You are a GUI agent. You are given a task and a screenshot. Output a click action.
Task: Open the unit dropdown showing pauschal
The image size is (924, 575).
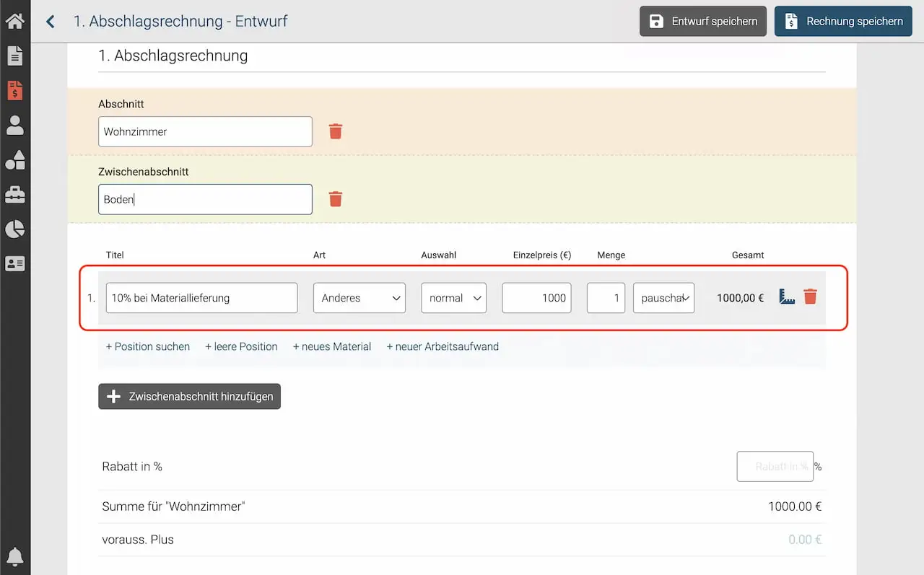[664, 298]
